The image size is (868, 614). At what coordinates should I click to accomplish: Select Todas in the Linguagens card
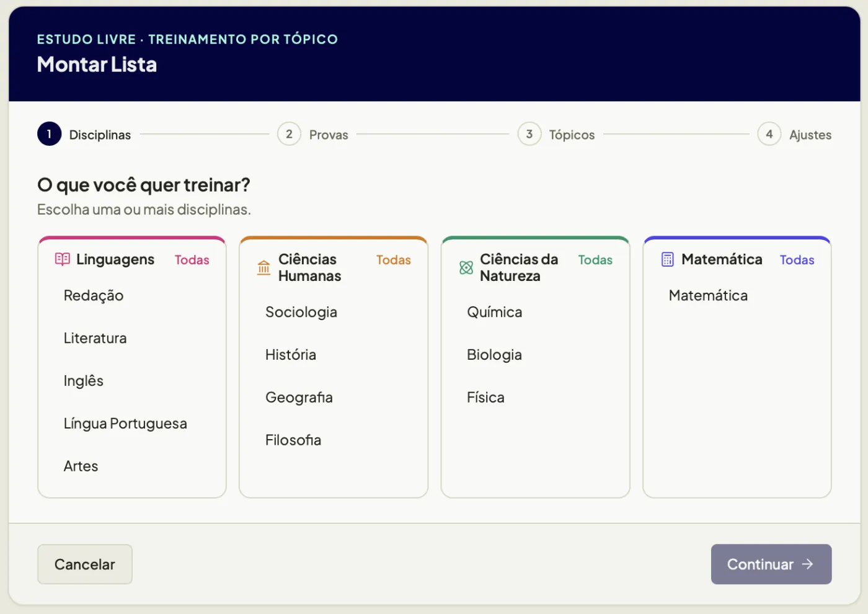click(x=192, y=260)
